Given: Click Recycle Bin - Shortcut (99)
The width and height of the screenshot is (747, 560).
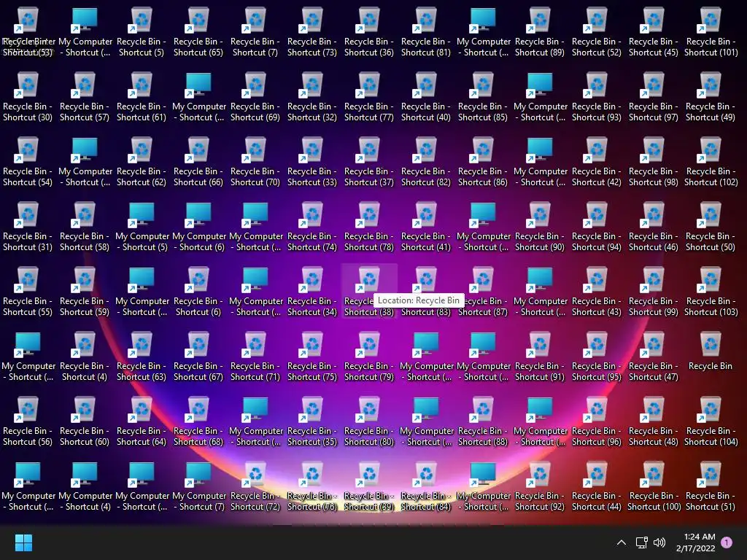Looking at the screenshot, I should coord(653,292).
